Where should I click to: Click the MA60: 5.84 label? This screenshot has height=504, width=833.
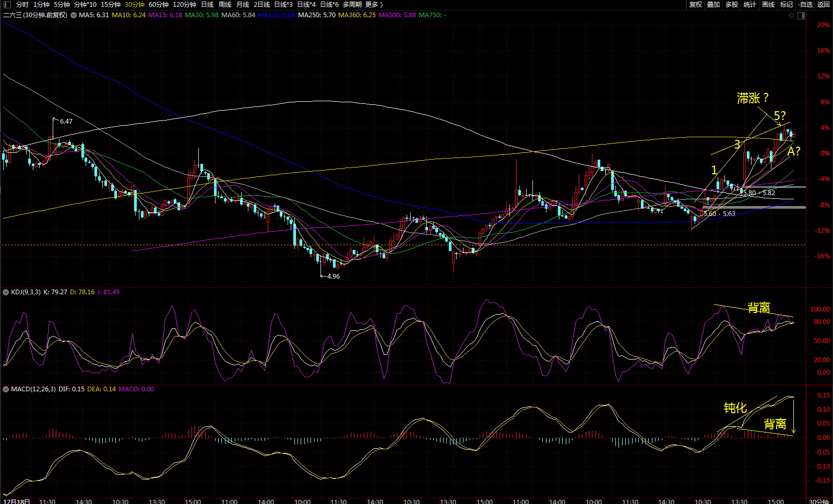[239, 15]
